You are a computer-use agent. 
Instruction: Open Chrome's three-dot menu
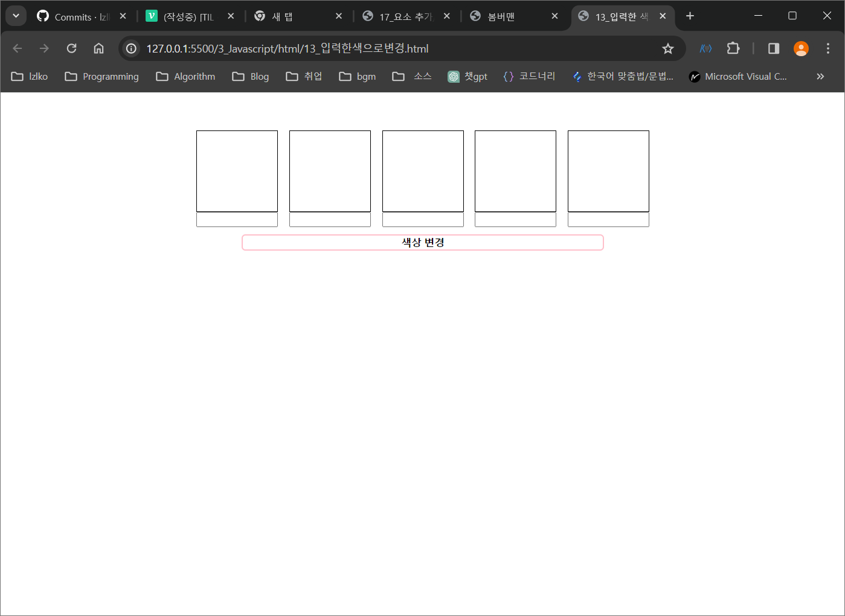(828, 48)
